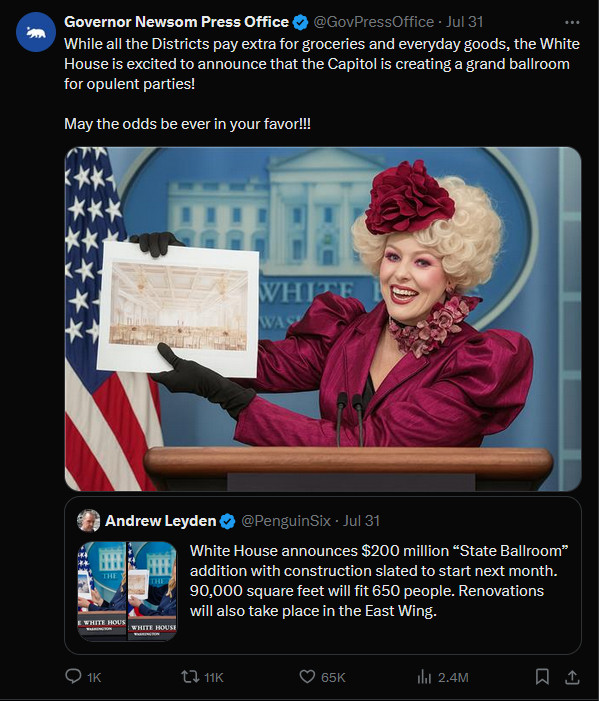
Task: Click the 65K likes count
Action: (x=333, y=677)
